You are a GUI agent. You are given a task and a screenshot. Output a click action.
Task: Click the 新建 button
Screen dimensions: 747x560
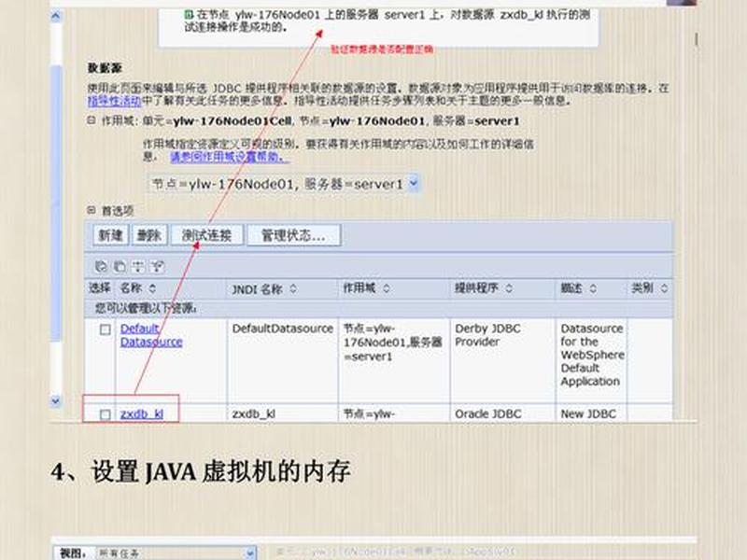click(110, 235)
